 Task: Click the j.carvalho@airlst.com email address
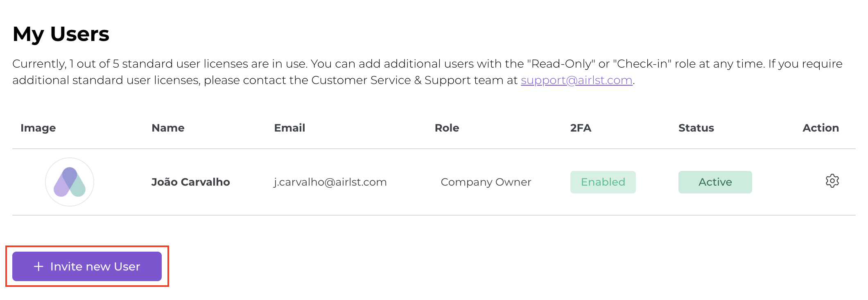(330, 182)
